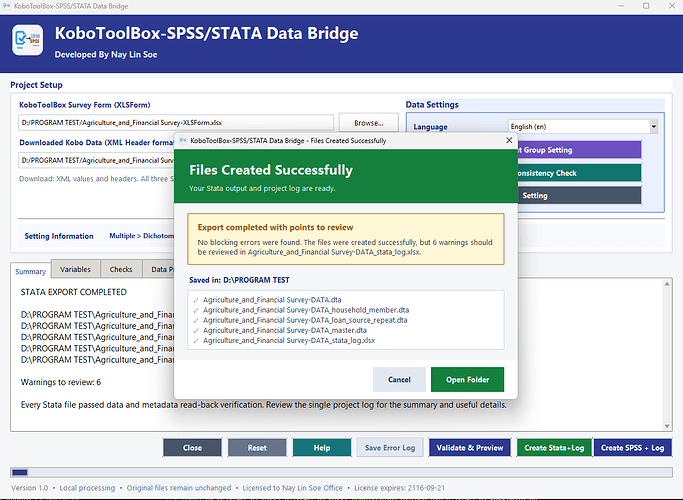The height and width of the screenshot is (500, 683).
Task: Switch to the Variables tab
Action: click(75, 269)
